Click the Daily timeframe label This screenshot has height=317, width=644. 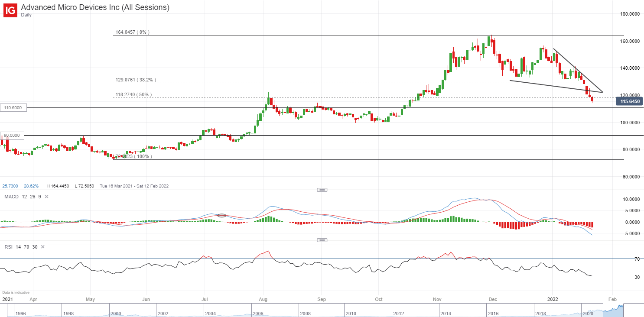click(26, 15)
